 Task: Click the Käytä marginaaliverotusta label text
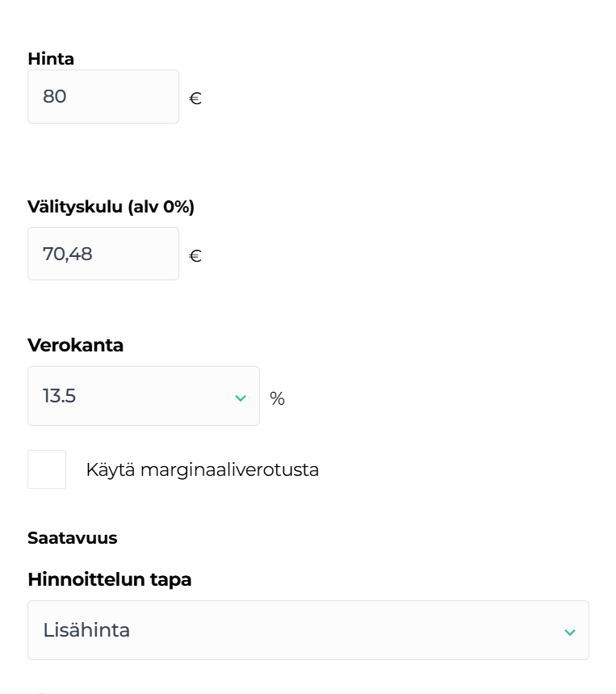pos(202,469)
